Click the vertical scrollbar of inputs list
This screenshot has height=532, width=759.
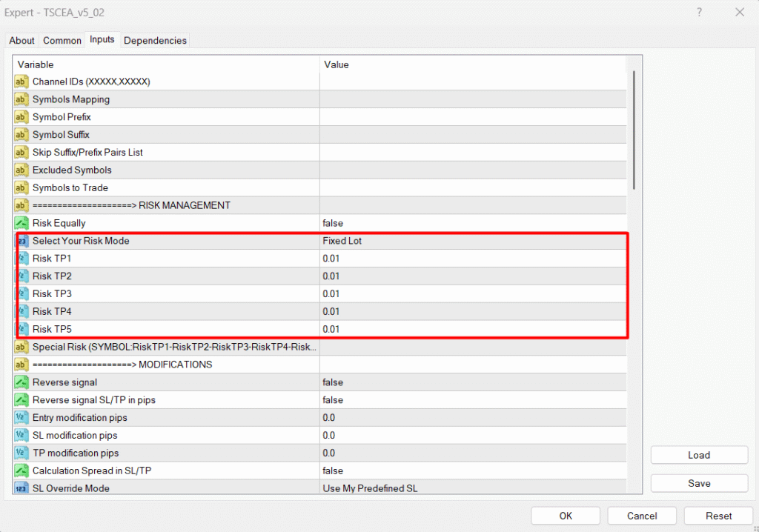pos(634,130)
